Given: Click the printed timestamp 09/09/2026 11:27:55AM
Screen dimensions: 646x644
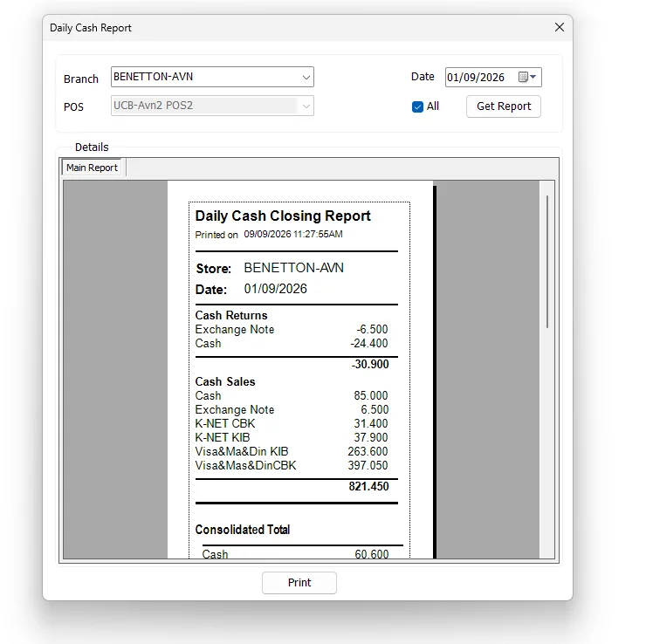Looking at the screenshot, I should [x=293, y=234].
